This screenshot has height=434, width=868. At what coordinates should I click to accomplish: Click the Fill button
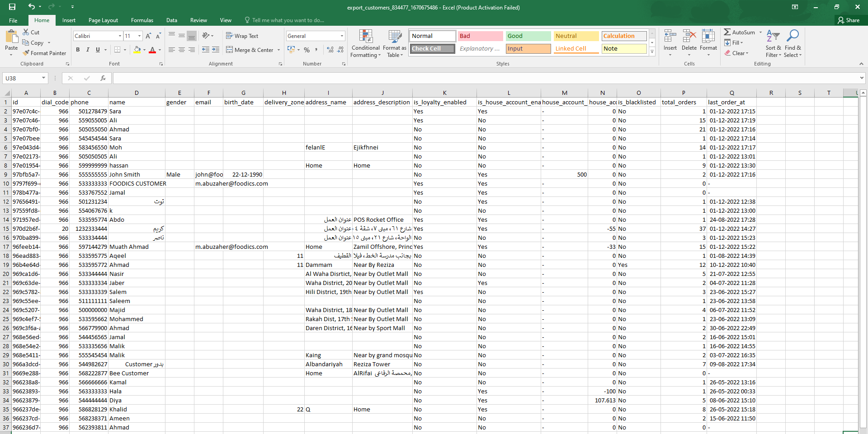tap(734, 43)
